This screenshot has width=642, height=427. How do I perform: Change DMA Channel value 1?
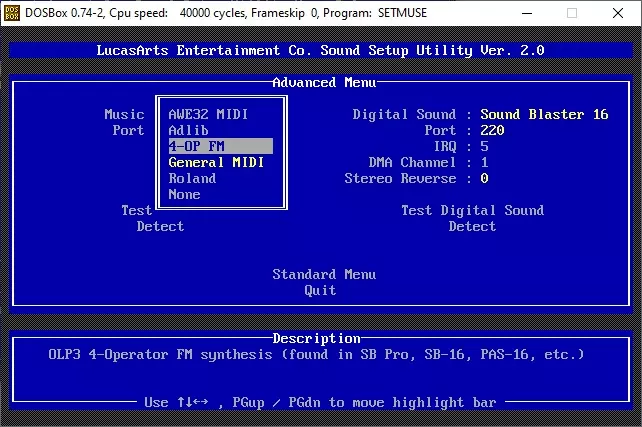pyautogui.click(x=484, y=162)
